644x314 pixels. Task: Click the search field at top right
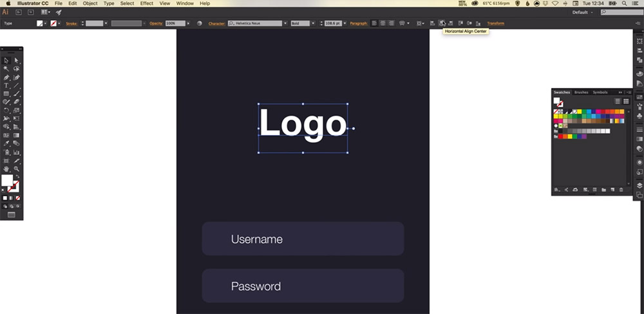pos(622,12)
